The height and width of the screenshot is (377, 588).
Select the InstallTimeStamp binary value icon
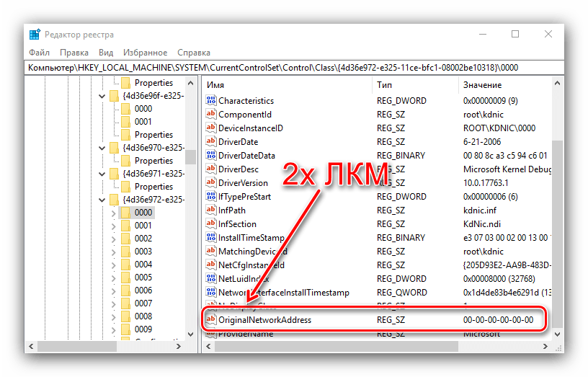coord(211,238)
